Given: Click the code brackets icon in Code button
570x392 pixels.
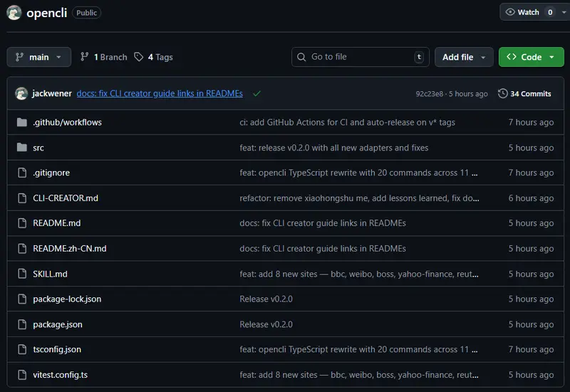Looking at the screenshot, I should (x=512, y=57).
